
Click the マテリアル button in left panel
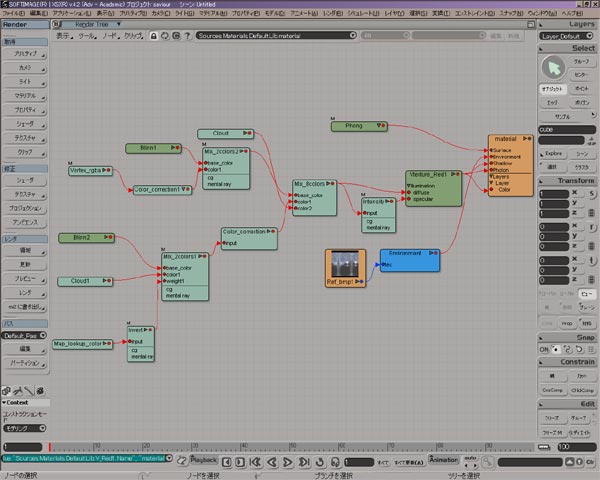click(25, 96)
